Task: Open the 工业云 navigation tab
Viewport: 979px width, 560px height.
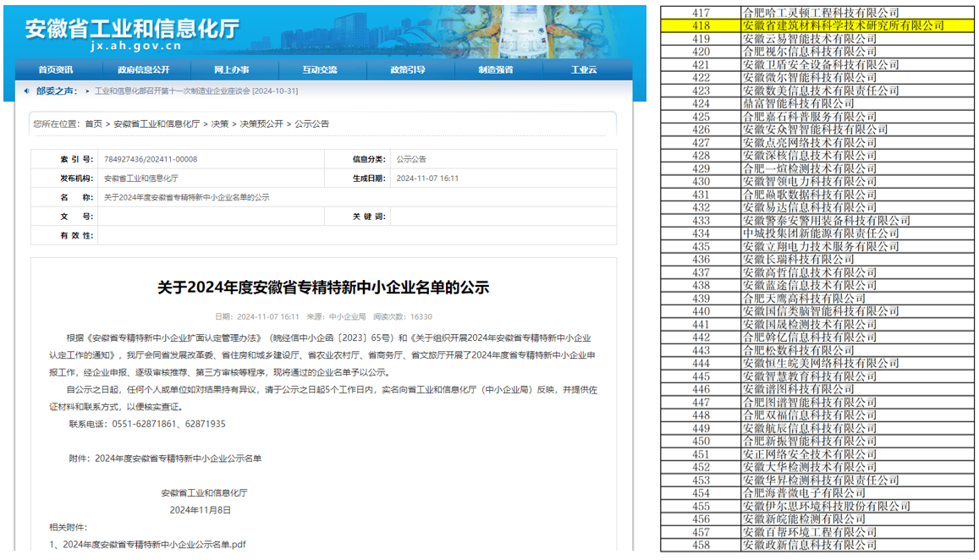Action: 584,70
